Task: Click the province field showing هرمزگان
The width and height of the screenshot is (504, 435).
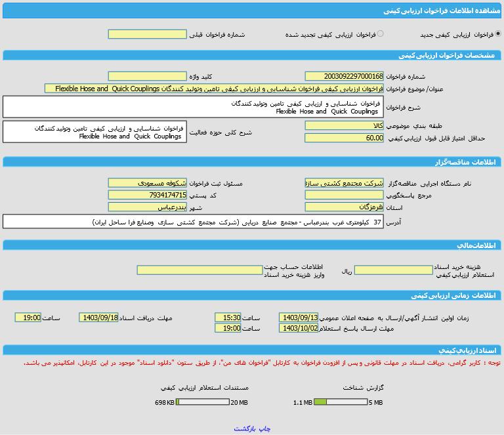Action: click(x=345, y=207)
